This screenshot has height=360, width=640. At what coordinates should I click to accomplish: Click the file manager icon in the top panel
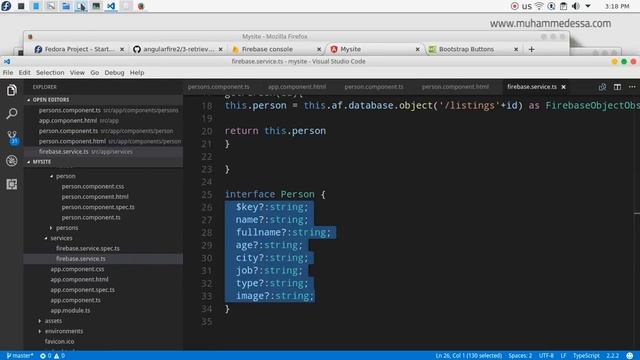(66, 6)
